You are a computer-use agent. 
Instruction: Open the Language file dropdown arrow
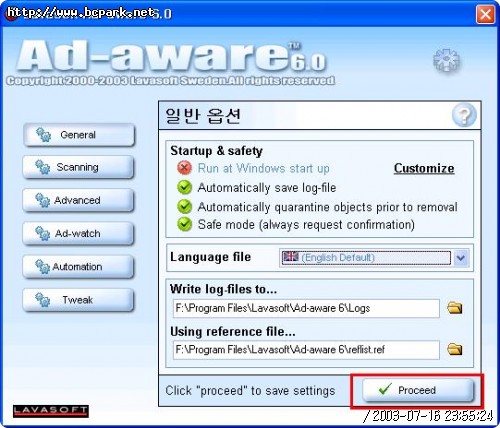[461, 258]
